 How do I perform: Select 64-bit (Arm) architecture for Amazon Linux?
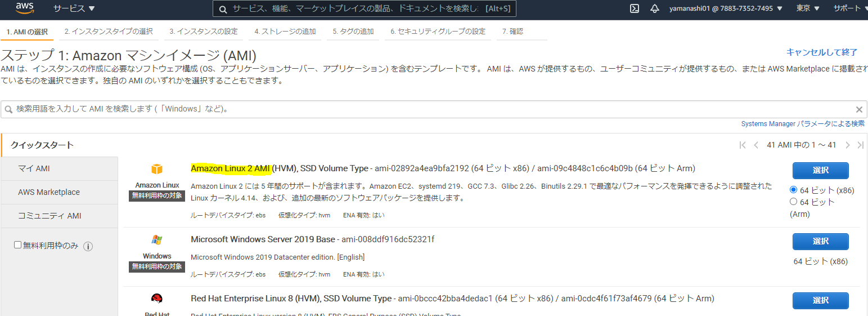[793, 201]
